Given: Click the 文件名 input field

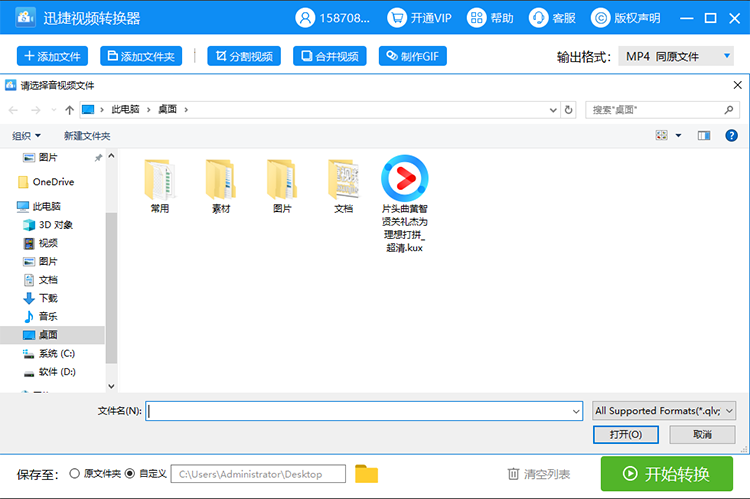Looking at the screenshot, I should [364, 411].
